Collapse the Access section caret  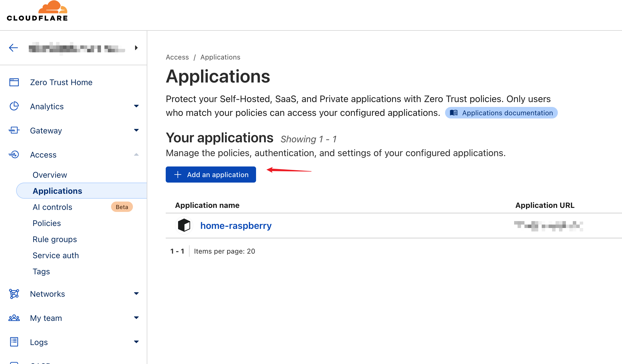coord(136,154)
